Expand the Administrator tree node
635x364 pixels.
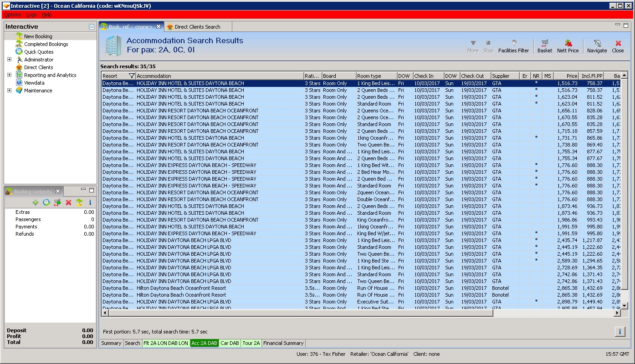click(x=9, y=60)
